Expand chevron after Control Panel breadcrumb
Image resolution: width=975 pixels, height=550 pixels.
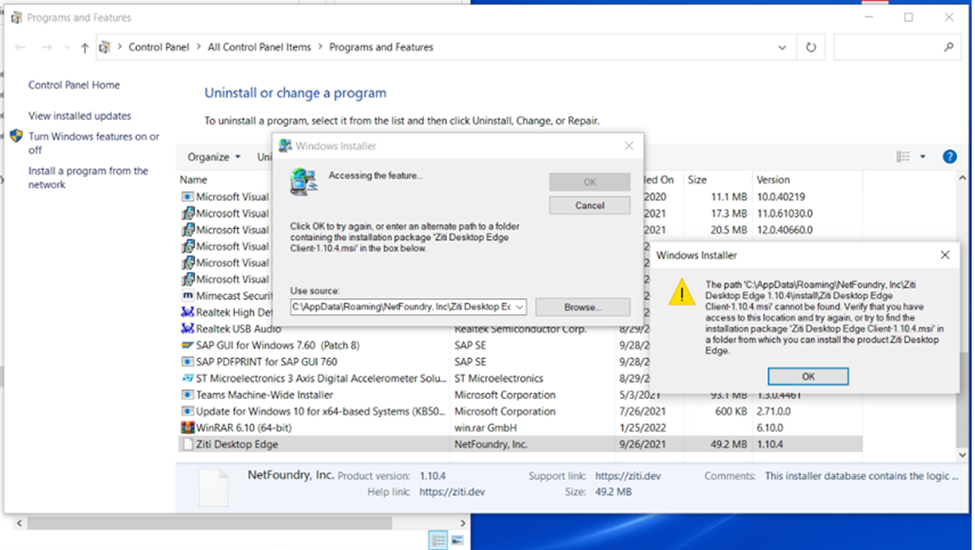[198, 47]
